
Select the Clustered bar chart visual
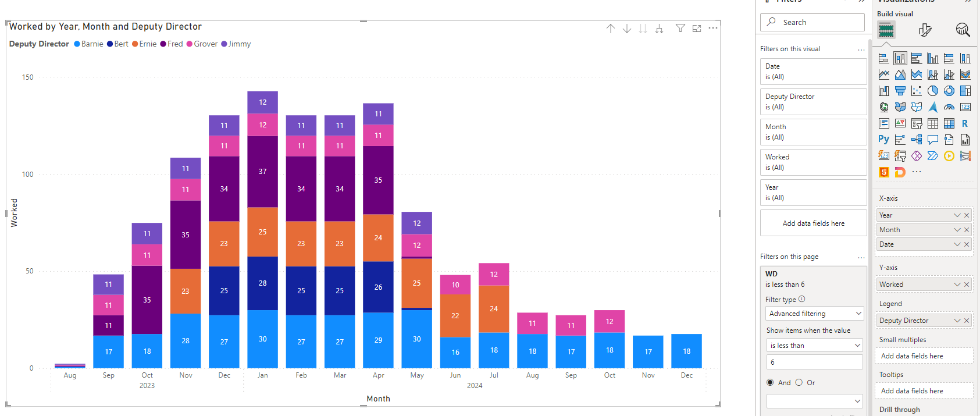click(x=916, y=58)
